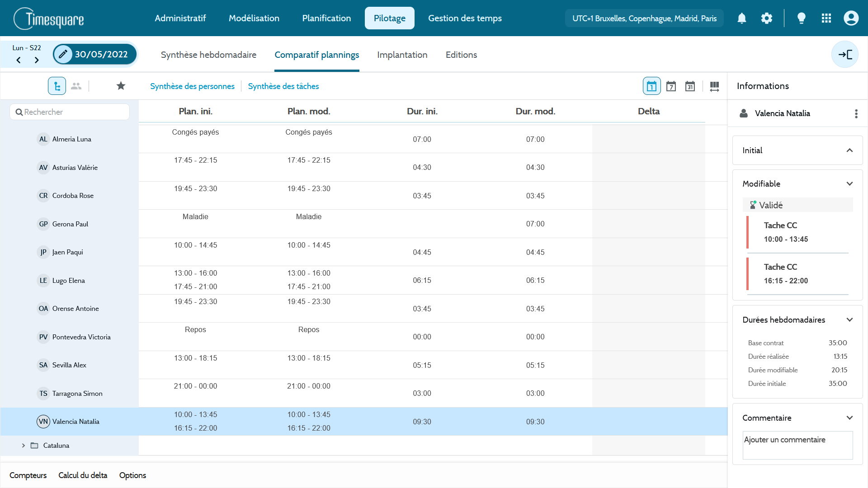Click the column width layout icon

tap(714, 86)
